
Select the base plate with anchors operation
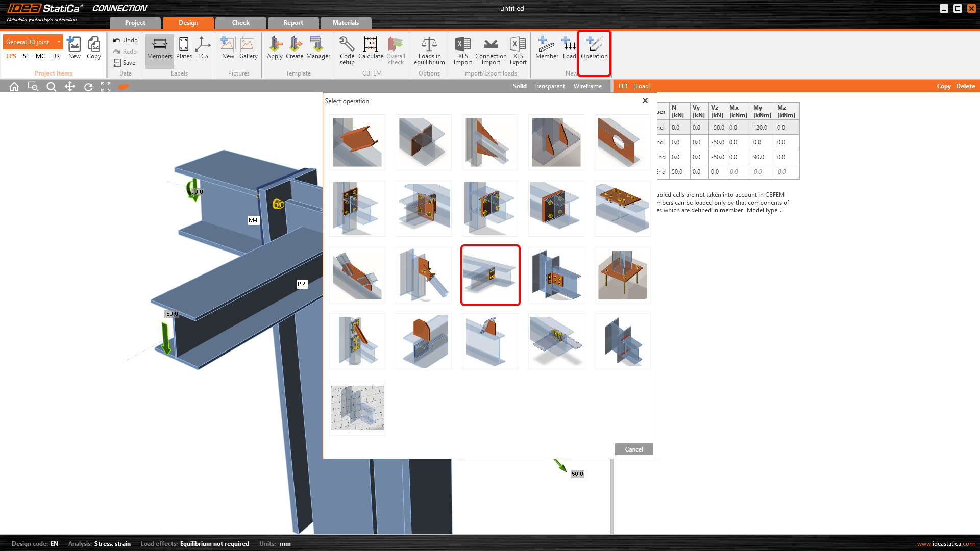[622, 275]
